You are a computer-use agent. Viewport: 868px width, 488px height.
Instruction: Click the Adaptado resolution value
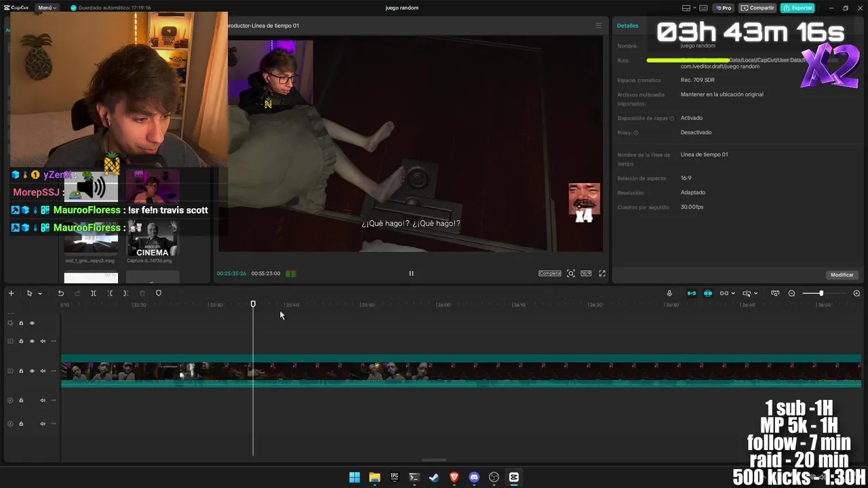(x=693, y=192)
